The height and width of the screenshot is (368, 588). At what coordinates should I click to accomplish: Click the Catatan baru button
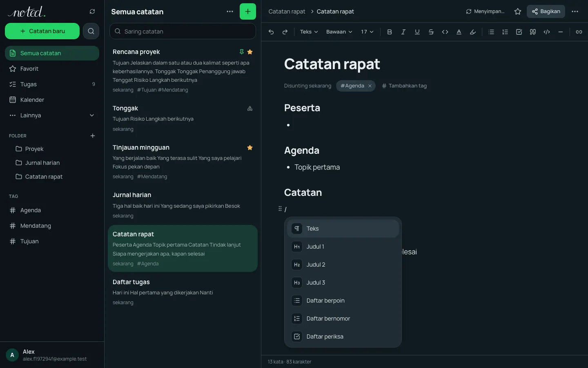click(42, 31)
